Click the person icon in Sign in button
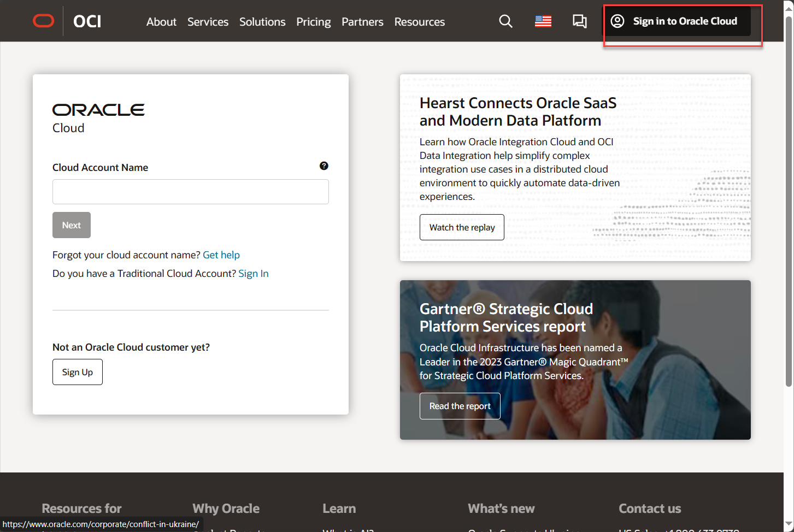794x532 pixels. click(x=617, y=21)
